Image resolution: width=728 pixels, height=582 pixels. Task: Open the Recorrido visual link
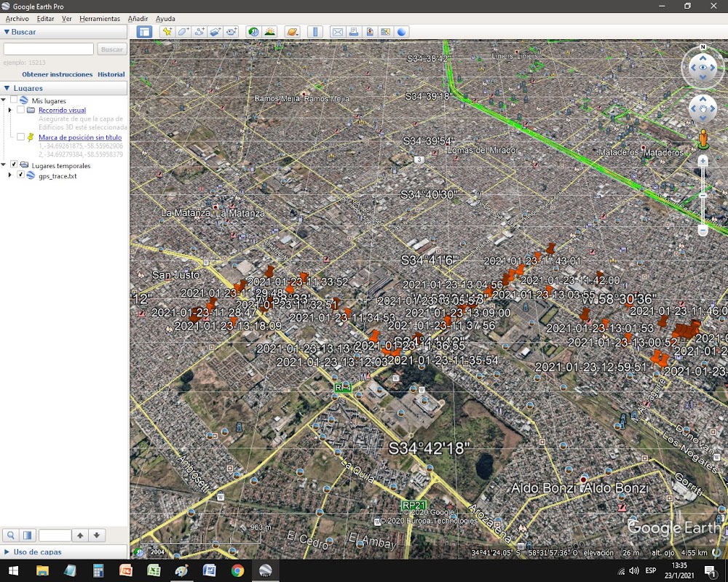pyautogui.click(x=62, y=110)
